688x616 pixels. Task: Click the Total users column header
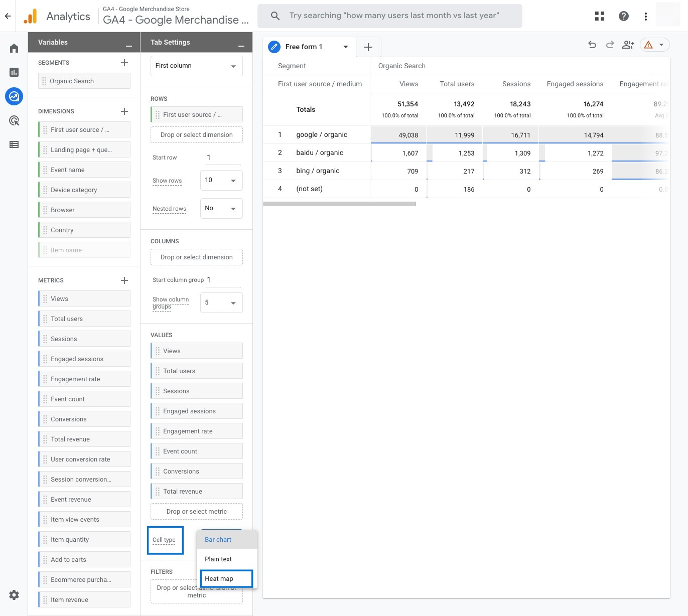[x=457, y=84]
